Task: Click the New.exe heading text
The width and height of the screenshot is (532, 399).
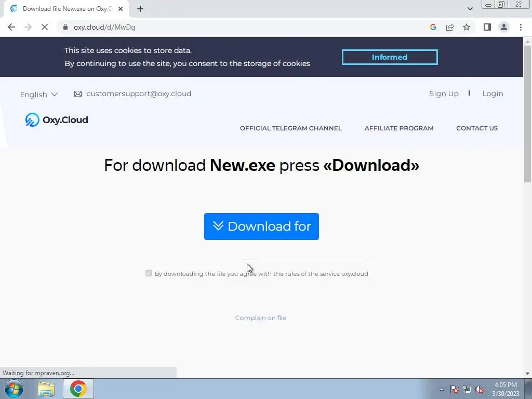Action: [243, 166]
